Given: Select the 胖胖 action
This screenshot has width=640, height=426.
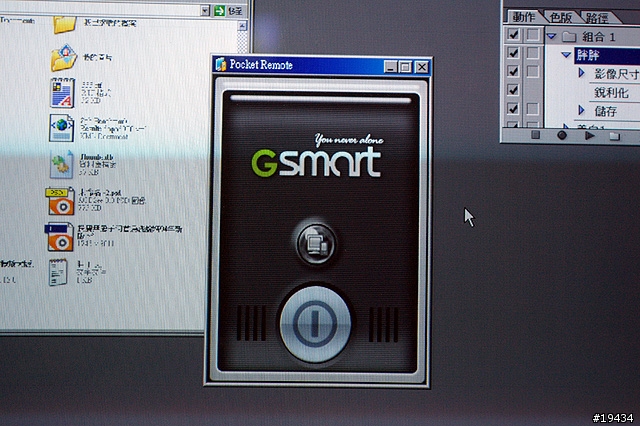Looking at the screenshot, I should pos(607,55).
